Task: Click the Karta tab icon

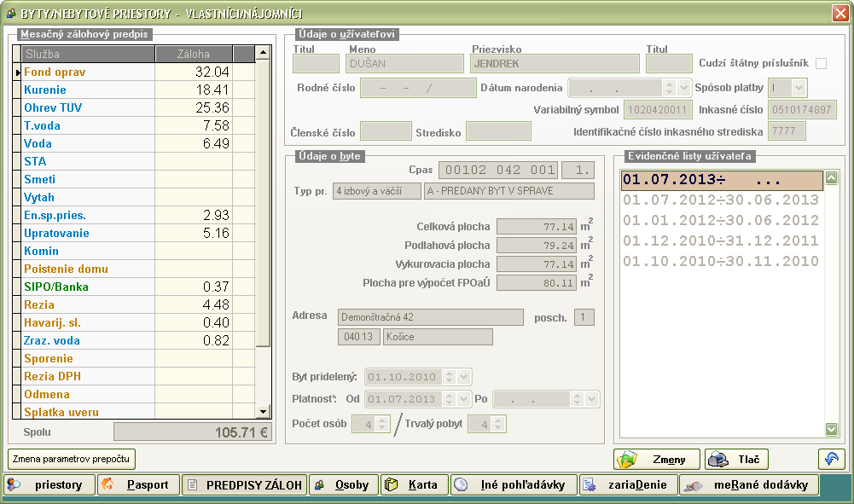Action: coord(391,484)
